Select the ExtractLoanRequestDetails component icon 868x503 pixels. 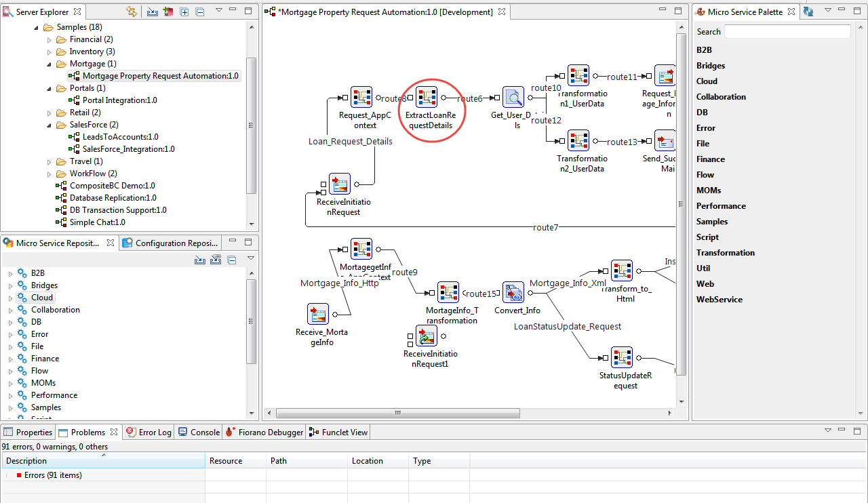427,98
